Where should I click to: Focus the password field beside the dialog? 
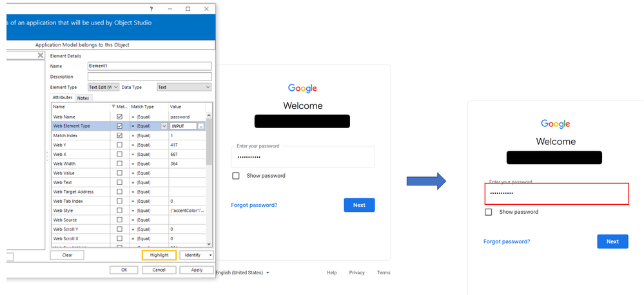click(303, 157)
